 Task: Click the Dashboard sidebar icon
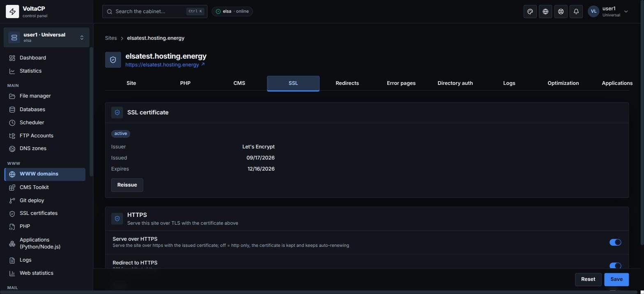pos(12,58)
